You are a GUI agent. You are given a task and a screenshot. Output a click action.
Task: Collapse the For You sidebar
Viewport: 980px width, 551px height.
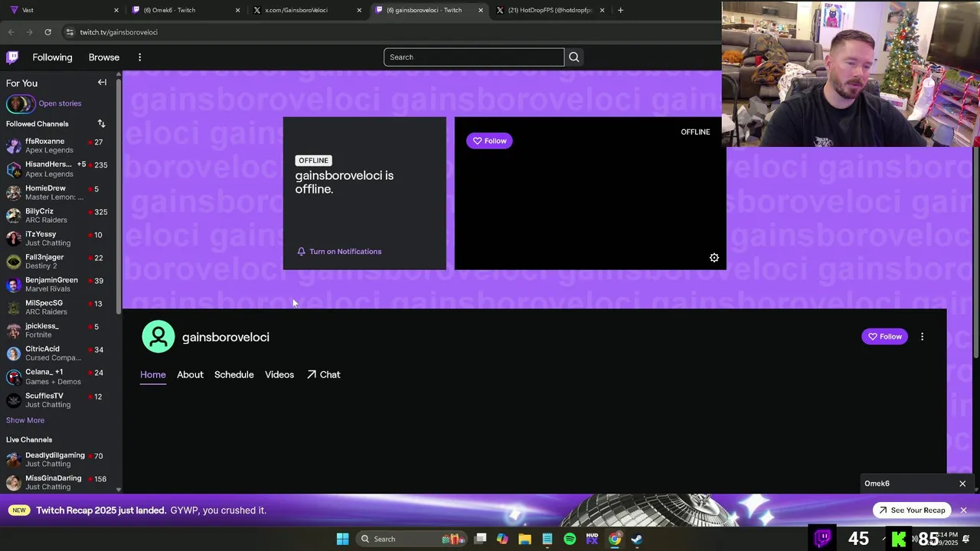tap(102, 83)
